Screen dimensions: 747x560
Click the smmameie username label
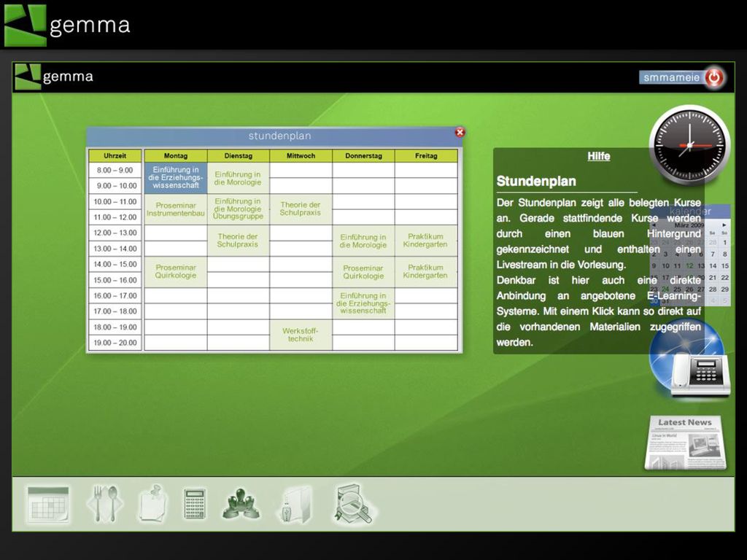[672, 77]
